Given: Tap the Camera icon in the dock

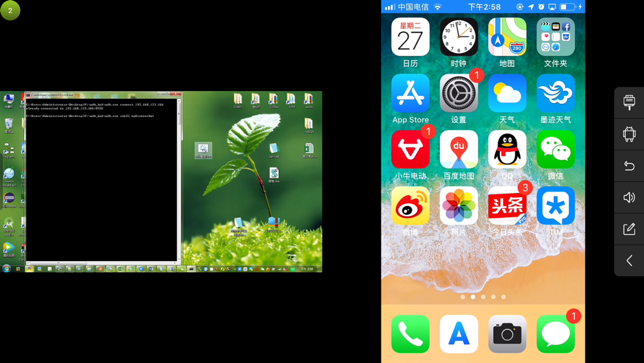Looking at the screenshot, I should [x=507, y=333].
